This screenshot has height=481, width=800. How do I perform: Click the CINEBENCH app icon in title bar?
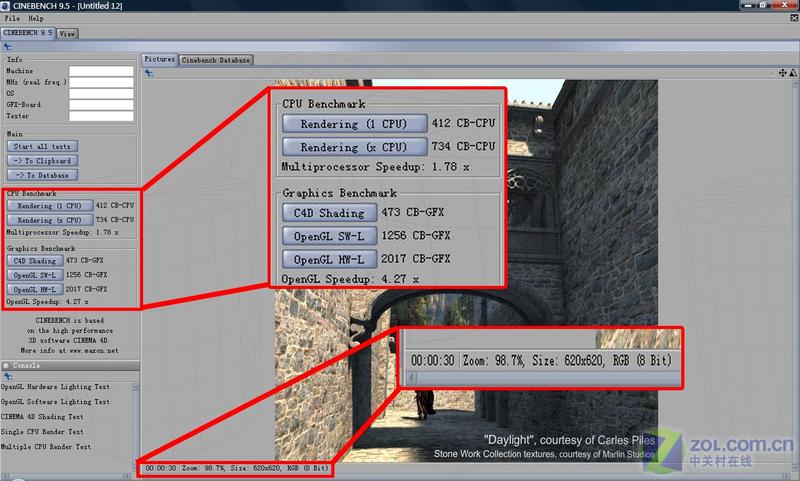[x=6, y=6]
